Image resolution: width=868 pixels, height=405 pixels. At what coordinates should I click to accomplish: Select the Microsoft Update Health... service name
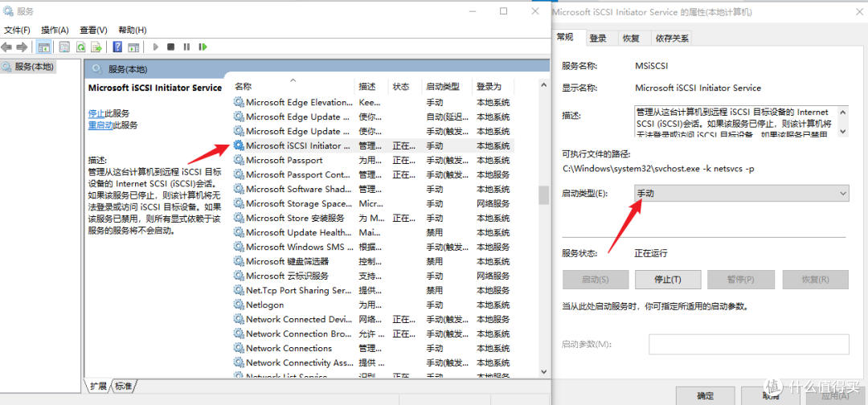point(298,232)
